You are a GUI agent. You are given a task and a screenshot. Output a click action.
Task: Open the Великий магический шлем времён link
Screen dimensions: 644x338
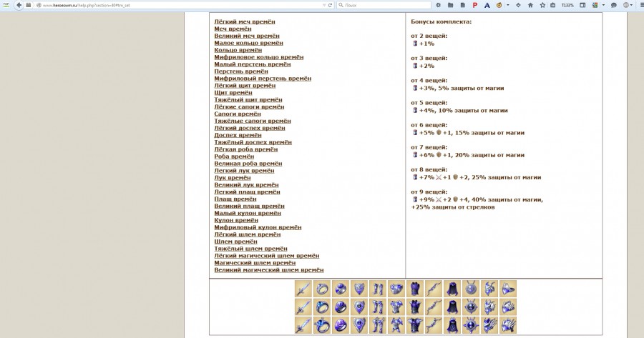269,270
